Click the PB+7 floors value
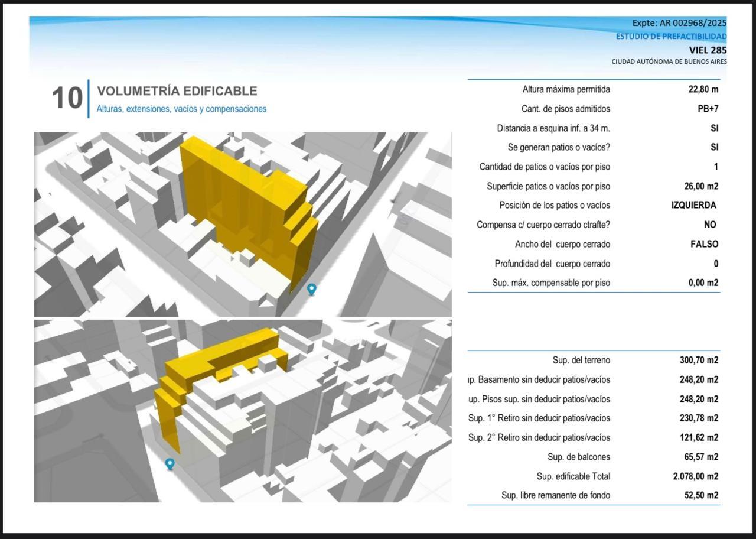 [x=708, y=109]
